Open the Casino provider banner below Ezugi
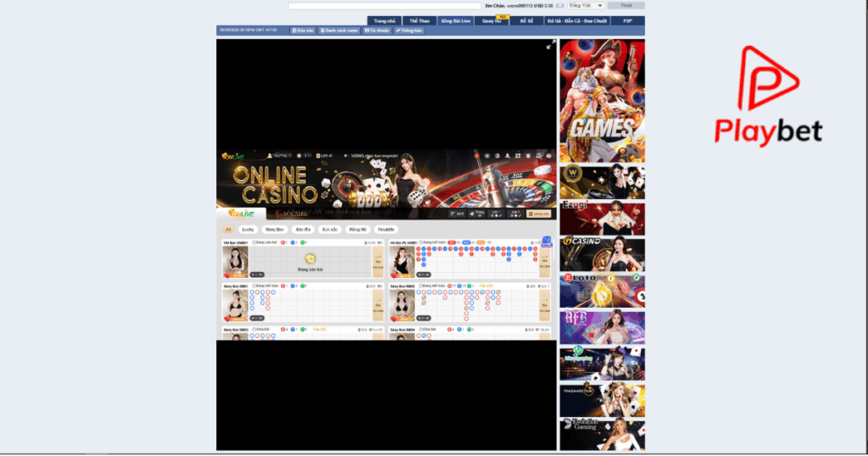 603,254
